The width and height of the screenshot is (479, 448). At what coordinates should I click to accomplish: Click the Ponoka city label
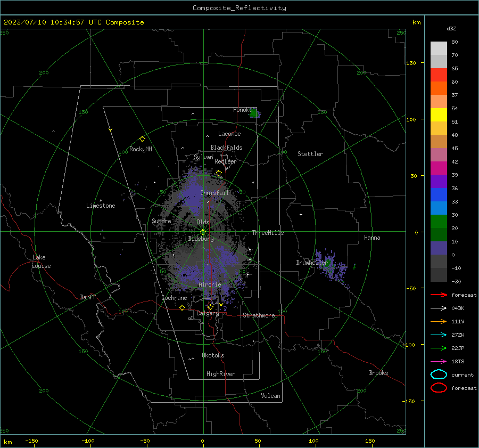(x=243, y=110)
